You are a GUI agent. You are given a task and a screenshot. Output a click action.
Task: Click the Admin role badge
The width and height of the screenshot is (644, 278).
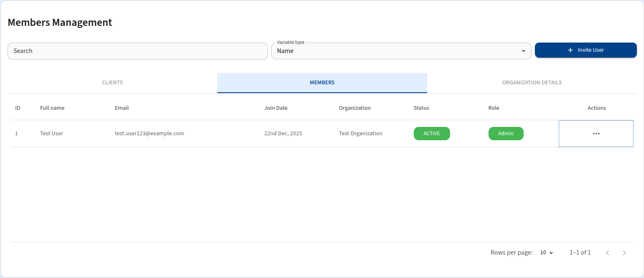click(x=506, y=134)
